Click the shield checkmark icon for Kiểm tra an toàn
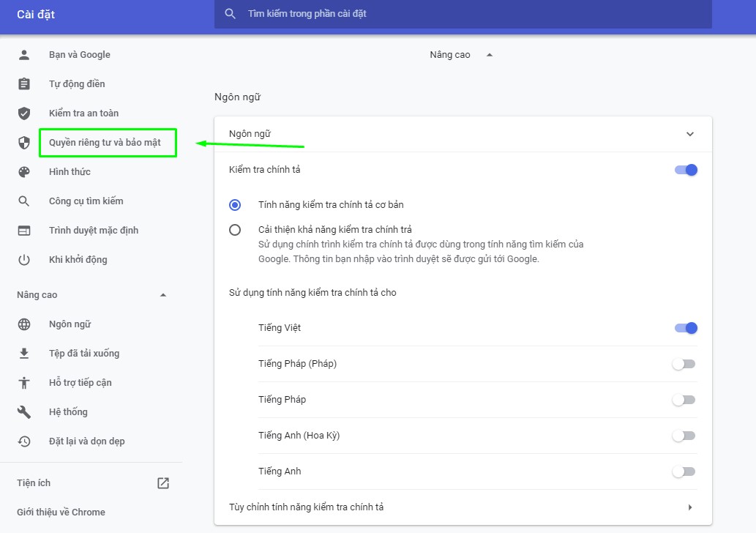Screen dimensions: 756x533 coord(24,113)
